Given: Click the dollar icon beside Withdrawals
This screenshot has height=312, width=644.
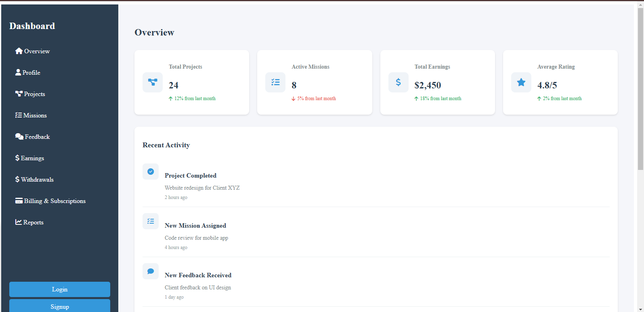Looking at the screenshot, I should (17, 179).
